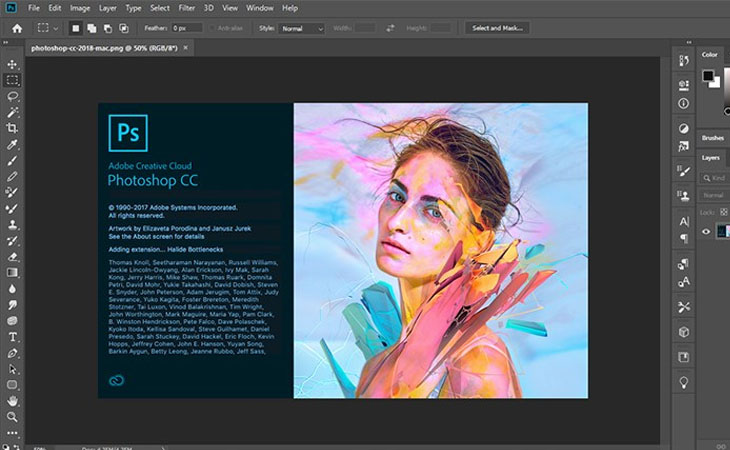Open the Window menu

(x=260, y=8)
